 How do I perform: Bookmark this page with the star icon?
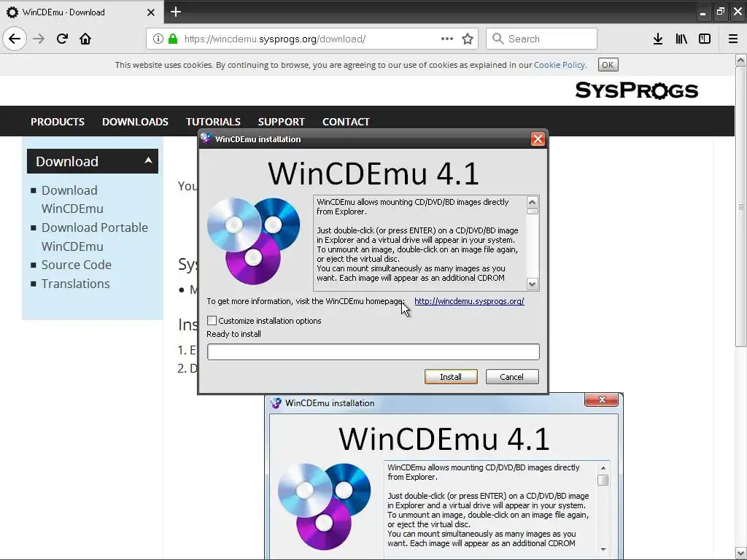pos(468,39)
